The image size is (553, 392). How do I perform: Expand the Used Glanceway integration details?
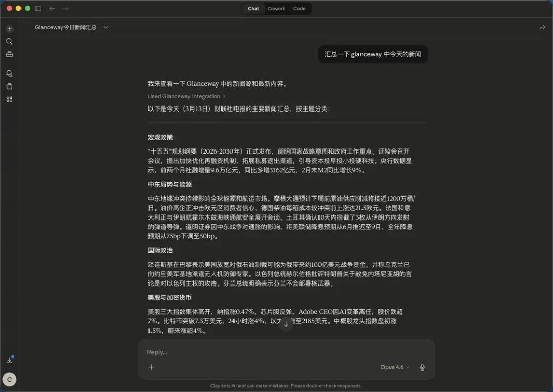(186, 96)
